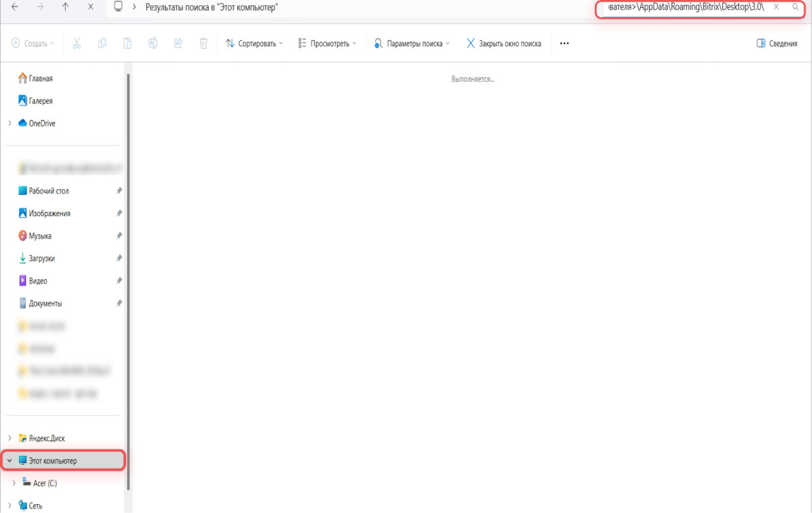Screen dimensions: 812x513
Task: Open Загрузки in quick access
Action: pyautogui.click(x=42, y=259)
